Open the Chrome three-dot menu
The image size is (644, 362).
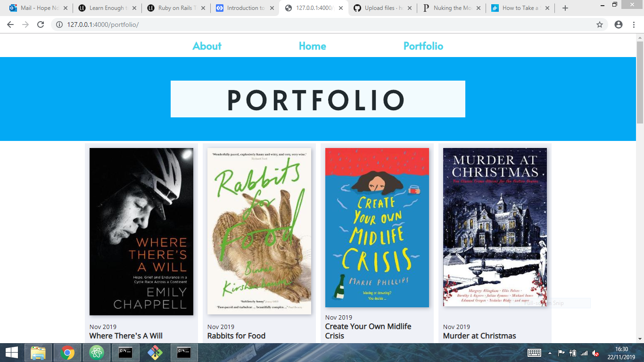coord(634,25)
